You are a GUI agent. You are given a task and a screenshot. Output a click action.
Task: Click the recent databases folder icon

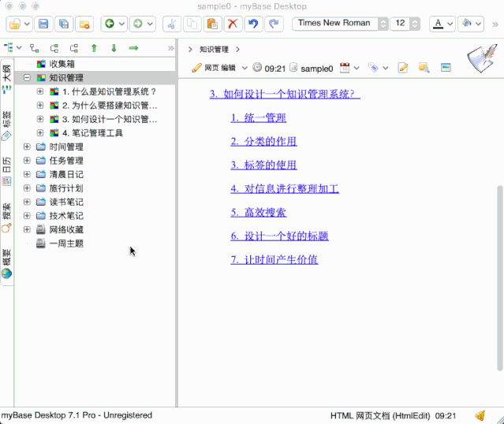point(84,24)
